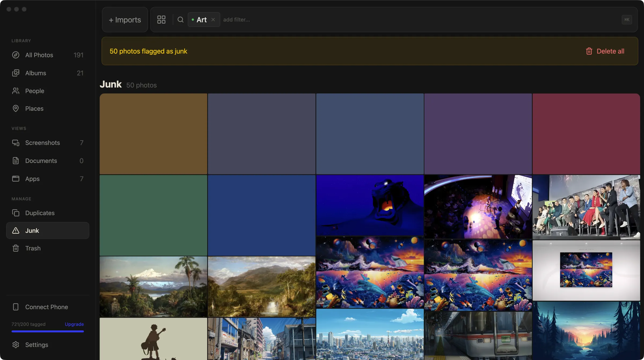
Task: Click the sidebar Trash bin icon
Action: click(16, 248)
